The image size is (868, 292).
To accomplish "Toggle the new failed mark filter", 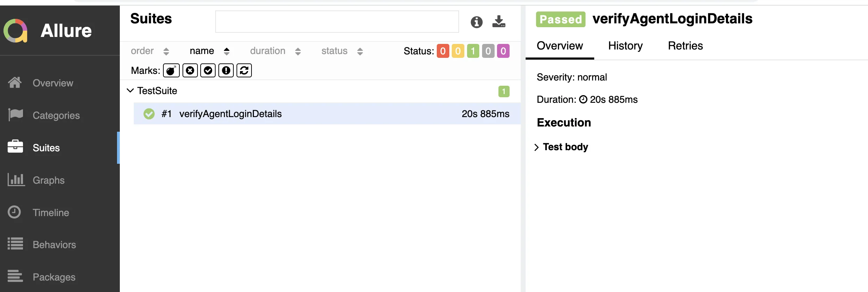I will [190, 70].
